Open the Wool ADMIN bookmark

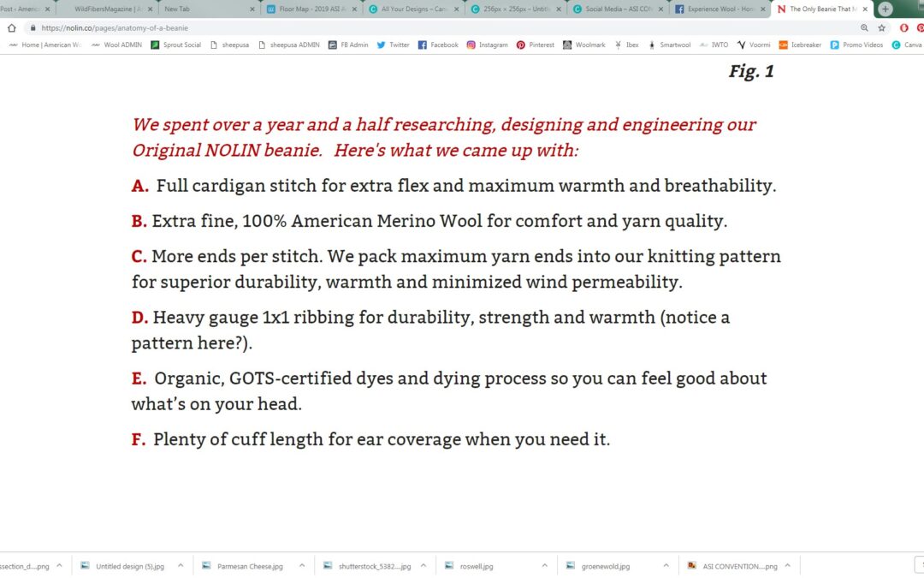tap(116, 45)
